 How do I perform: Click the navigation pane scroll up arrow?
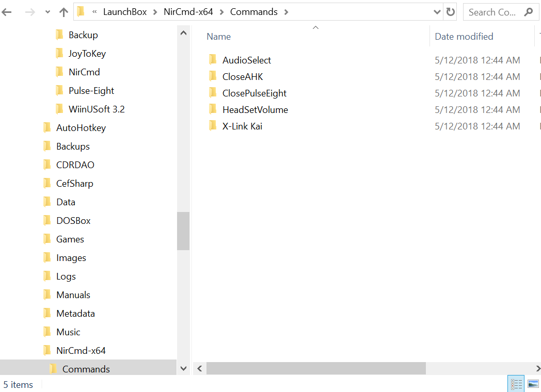click(x=184, y=33)
